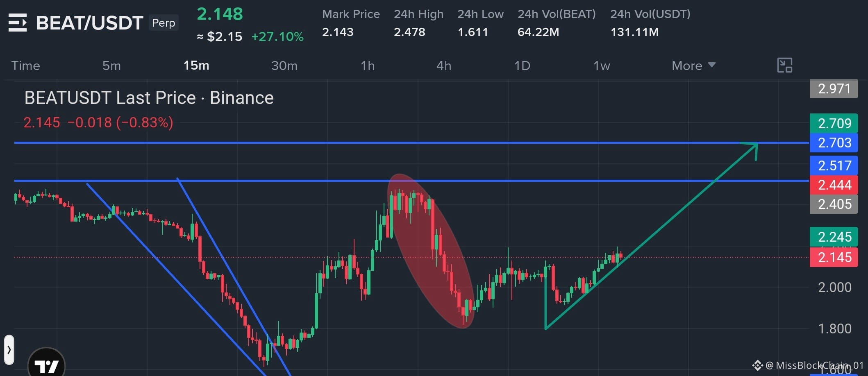Screen dimensions: 868x376
Task: Click the 24h Vol(USDT) value 131.11M
Action: 634,32
